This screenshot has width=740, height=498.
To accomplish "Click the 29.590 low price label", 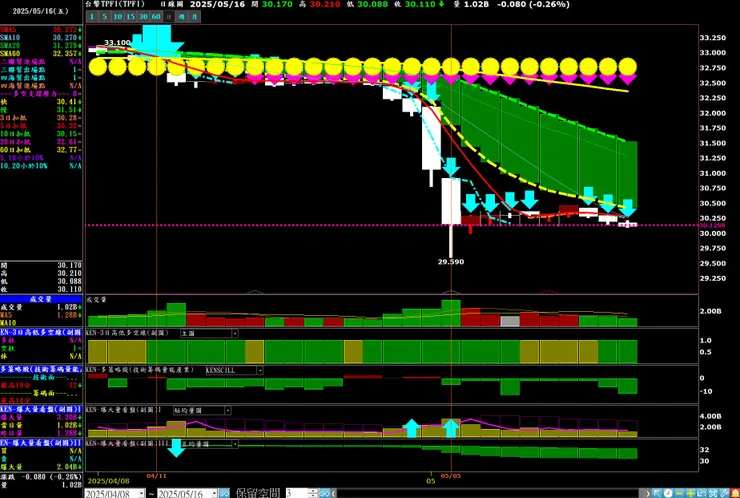I will point(451,262).
